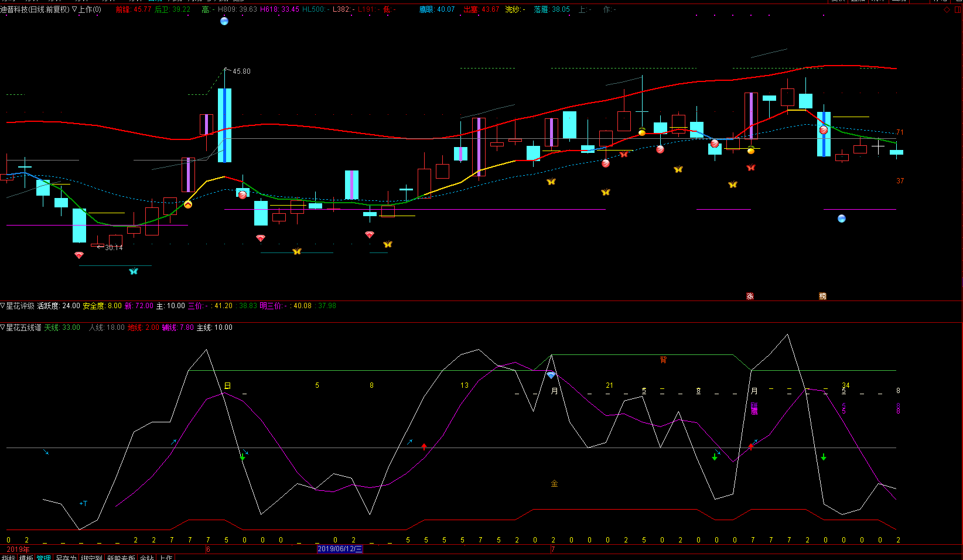This screenshot has height=560, width=963.
Task: Click the 绑定到 button in bottom bar
Action: pos(92,558)
